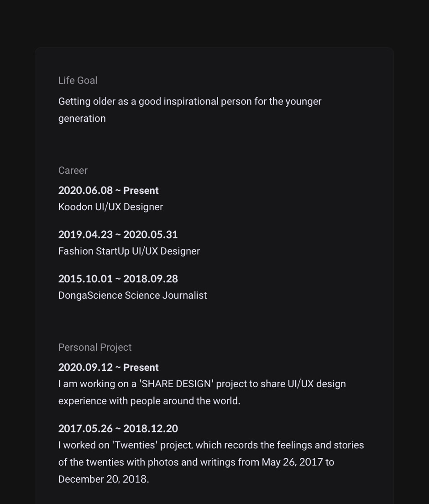Click the 2019.04.23 ~ 2020.05.31 date range

(x=118, y=234)
